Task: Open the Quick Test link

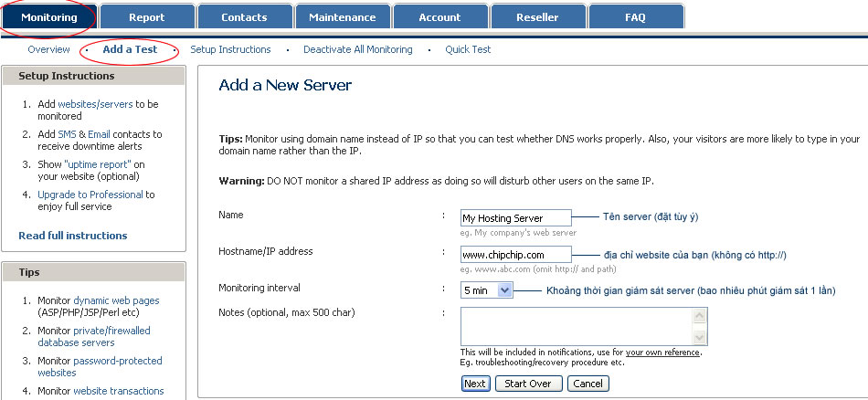Action: click(x=468, y=49)
